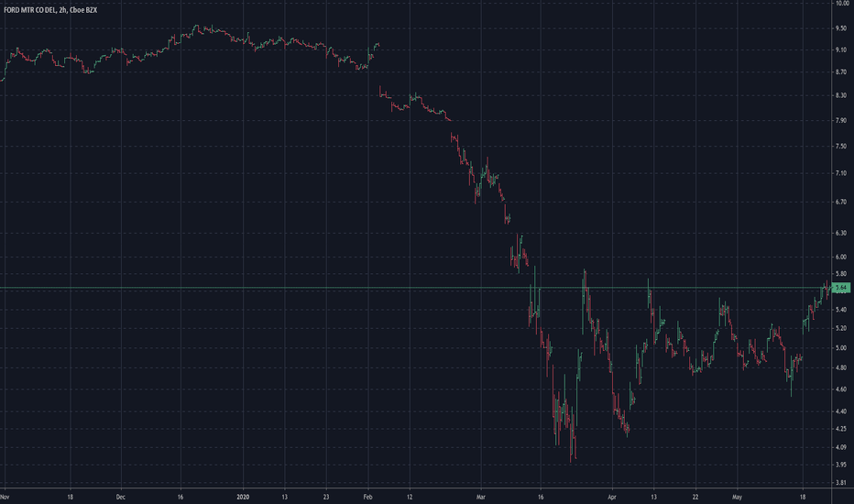Click the 4.80 price axis label
This screenshot has width=854, height=504.
(x=841, y=367)
